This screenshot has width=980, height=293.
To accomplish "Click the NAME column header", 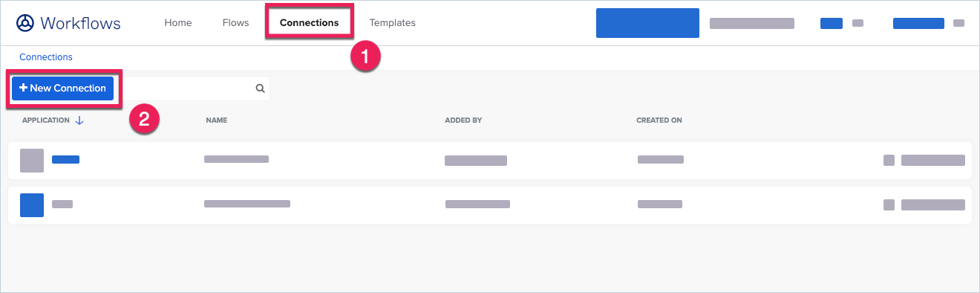I will (217, 120).
